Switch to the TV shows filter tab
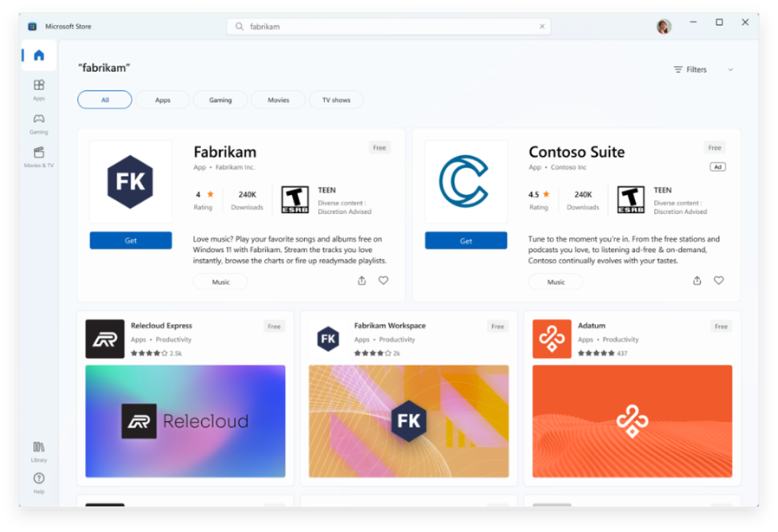 (x=336, y=100)
